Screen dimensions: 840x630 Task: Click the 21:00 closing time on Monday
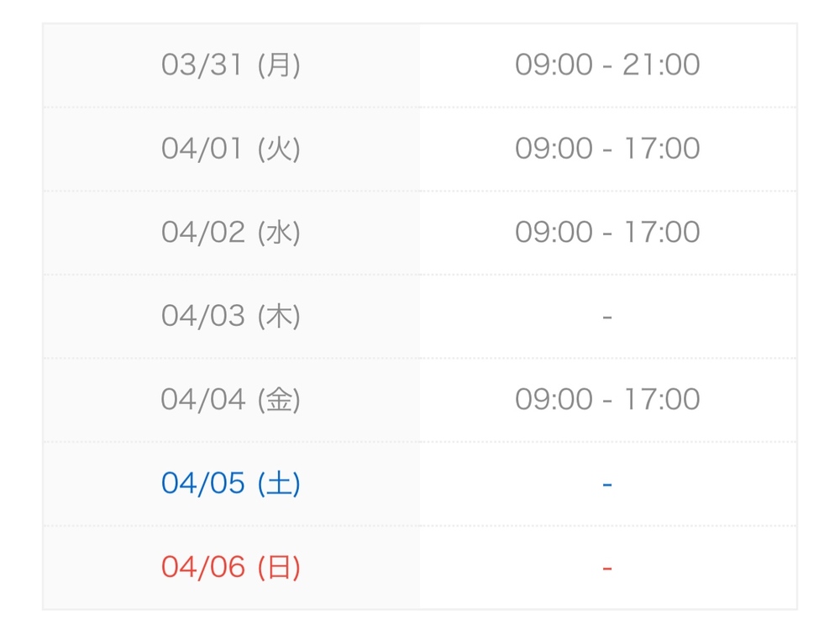(x=661, y=65)
